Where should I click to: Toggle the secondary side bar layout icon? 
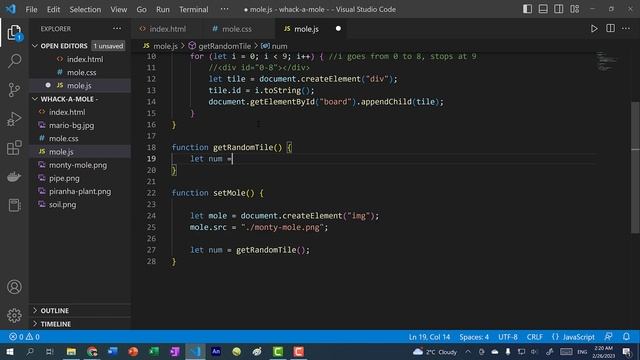558,9
